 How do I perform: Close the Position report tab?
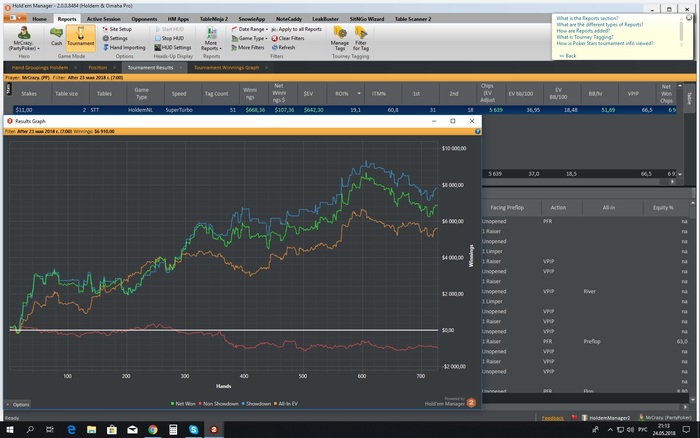114,67
